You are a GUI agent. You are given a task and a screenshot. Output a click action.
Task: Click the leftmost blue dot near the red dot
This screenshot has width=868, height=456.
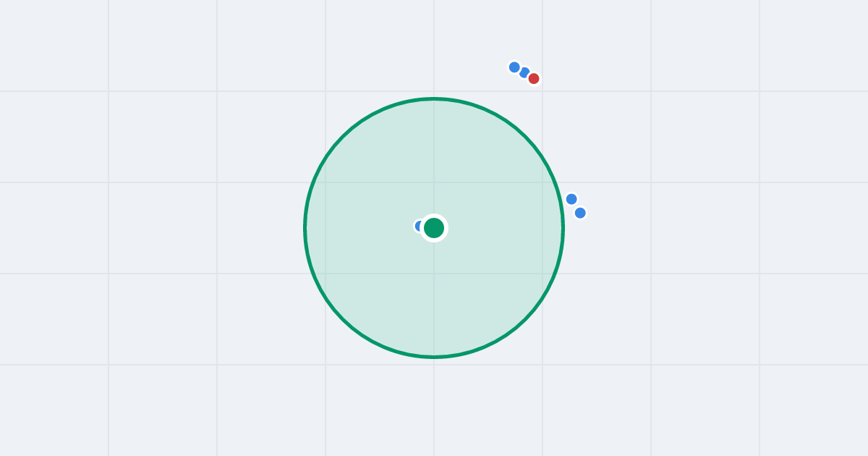pos(514,67)
